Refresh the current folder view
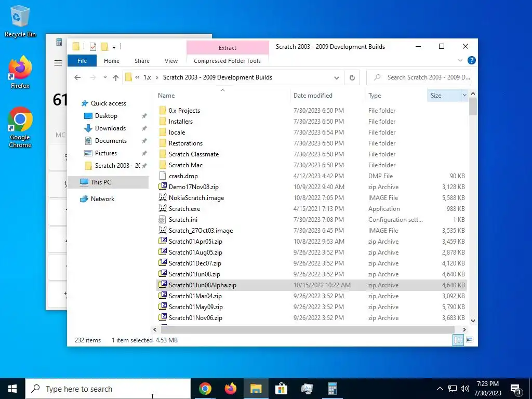 click(x=352, y=78)
